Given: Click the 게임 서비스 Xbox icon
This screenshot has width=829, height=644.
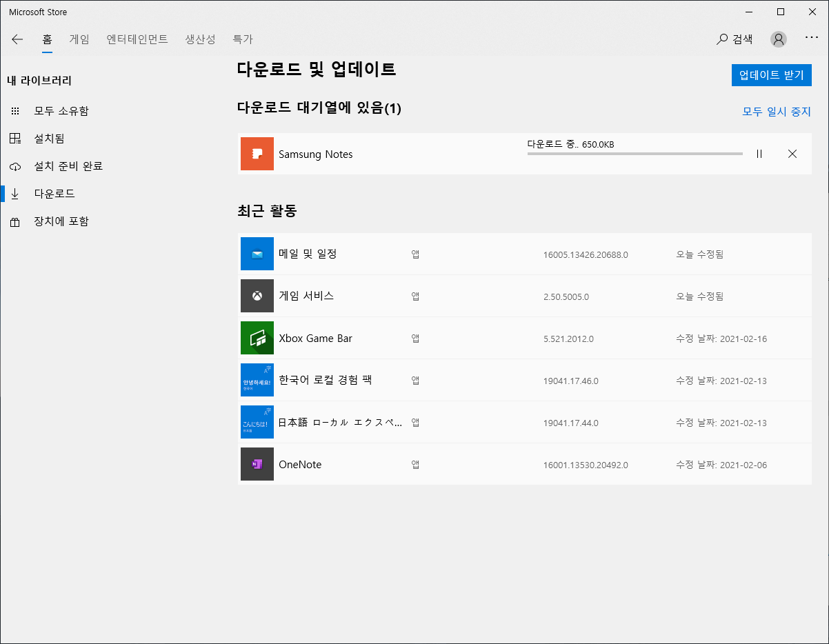Looking at the screenshot, I should pyautogui.click(x=257, y=296).
